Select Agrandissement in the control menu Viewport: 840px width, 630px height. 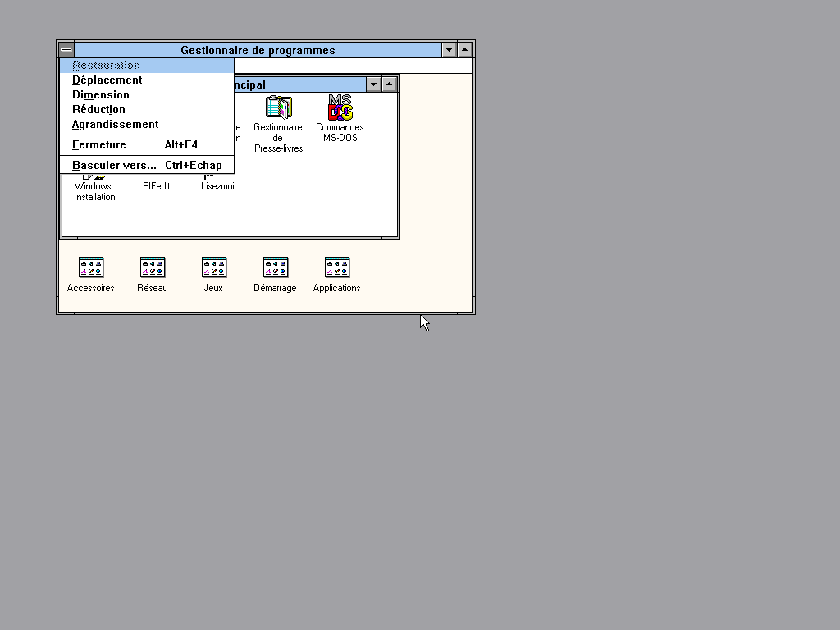[x=116, y=125]
